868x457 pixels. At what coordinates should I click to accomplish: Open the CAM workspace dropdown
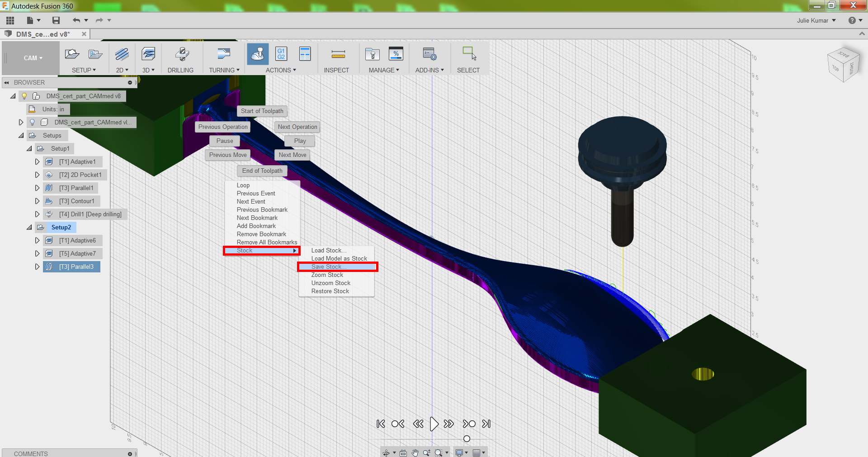pos(33,58)
